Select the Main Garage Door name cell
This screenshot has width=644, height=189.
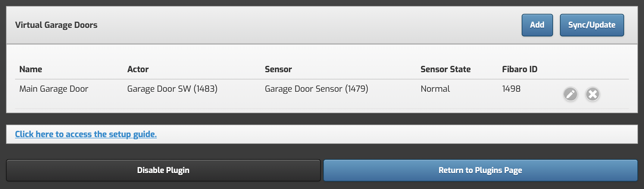(x=54, y=89)
